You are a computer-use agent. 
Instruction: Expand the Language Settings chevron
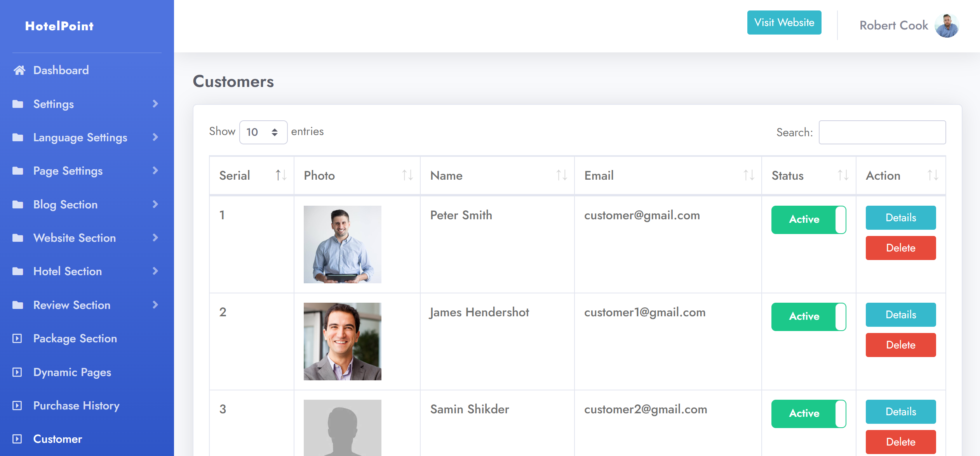155,137
